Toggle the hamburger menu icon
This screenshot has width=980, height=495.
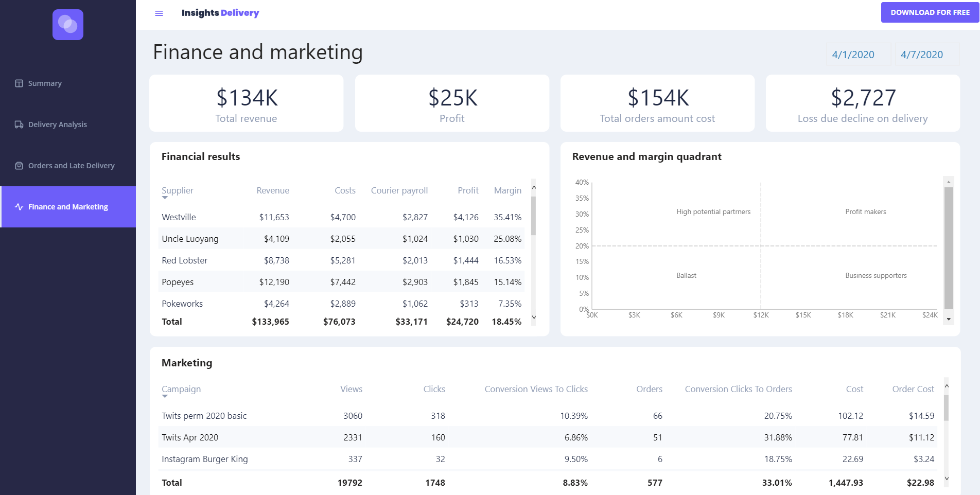click(x=159, y=13)
